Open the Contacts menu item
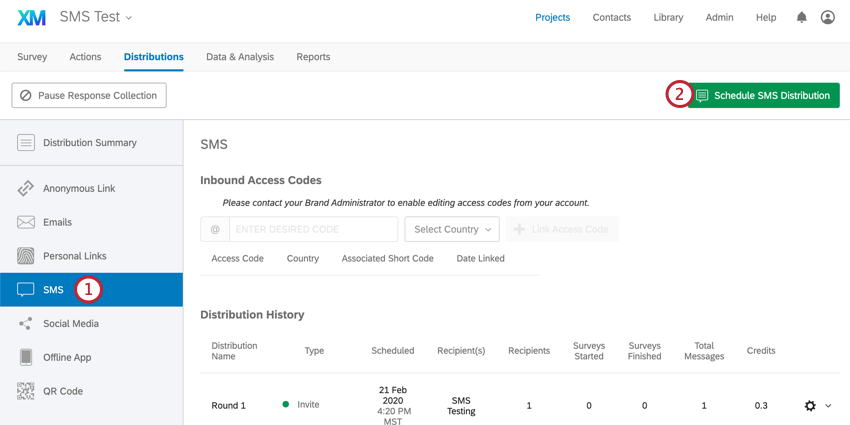This screenshot has height=425, width=850. pyautogui.click(x=611, y=17)
